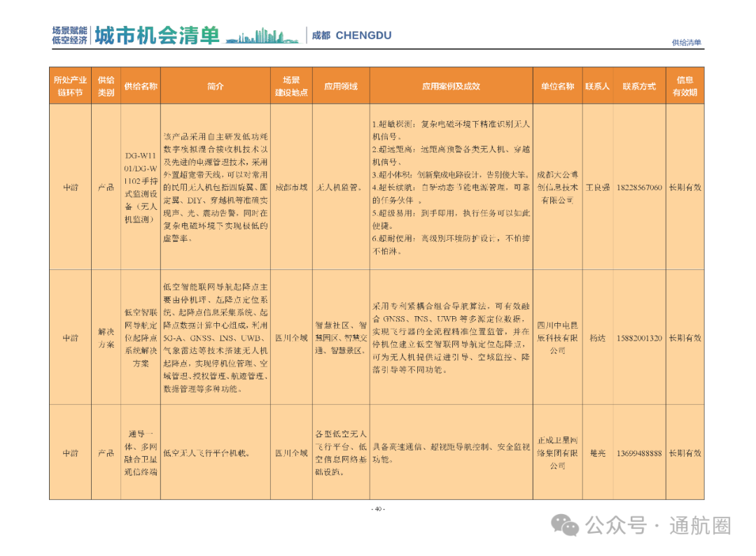Click the 具备高速通信、超视距导航控制 cell

451,453
